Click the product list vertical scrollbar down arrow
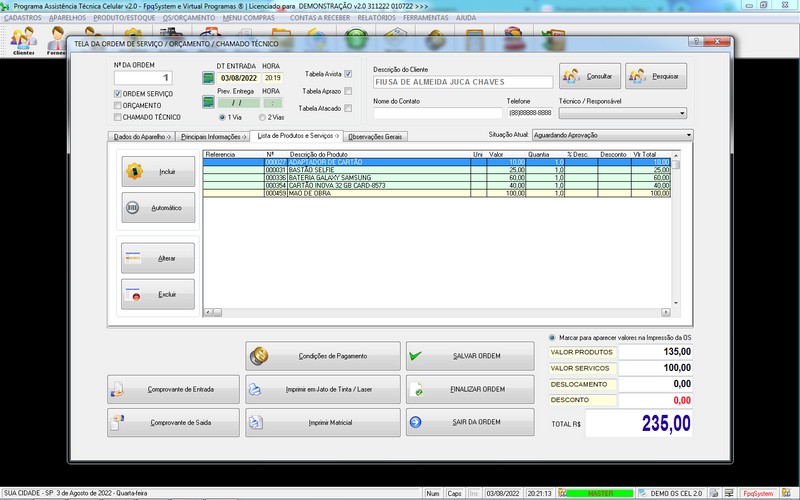This screenshot has width=800, height=500. [676, 303]
